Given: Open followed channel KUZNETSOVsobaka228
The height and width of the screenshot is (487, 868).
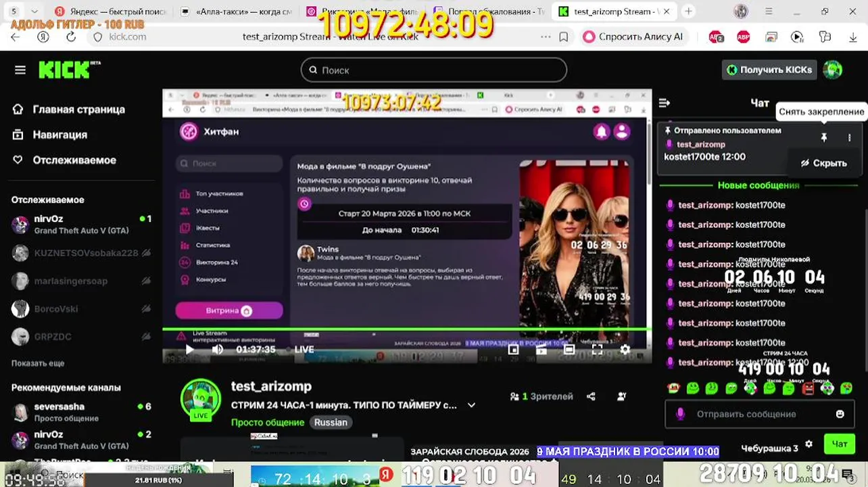Looking at the screenshot, I should (x=81, y=253).
